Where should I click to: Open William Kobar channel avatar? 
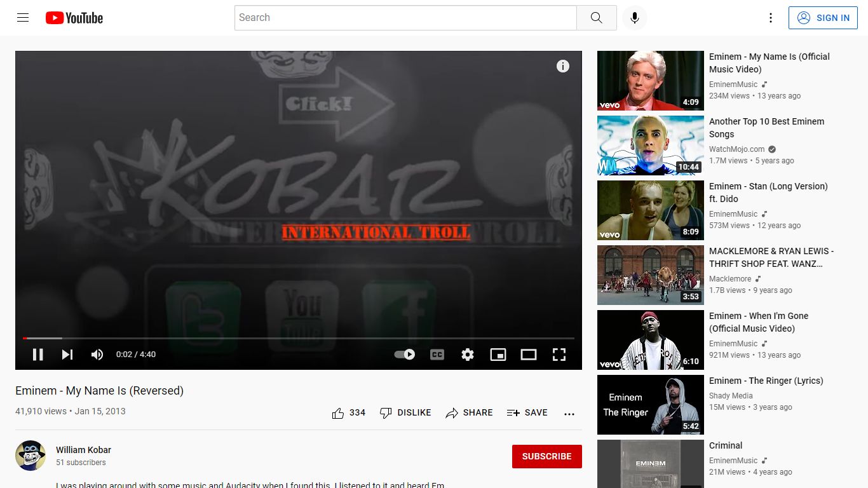(x=31, y=456)
